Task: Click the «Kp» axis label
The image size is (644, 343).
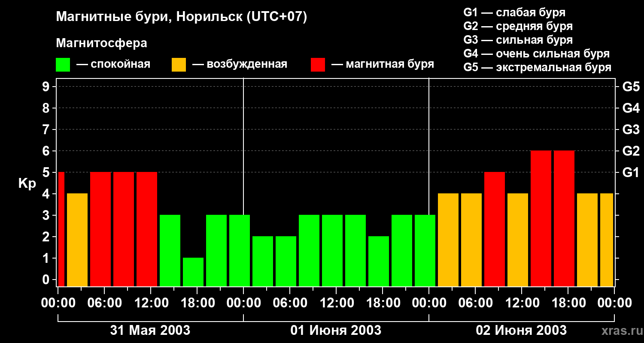Action: 27,184
